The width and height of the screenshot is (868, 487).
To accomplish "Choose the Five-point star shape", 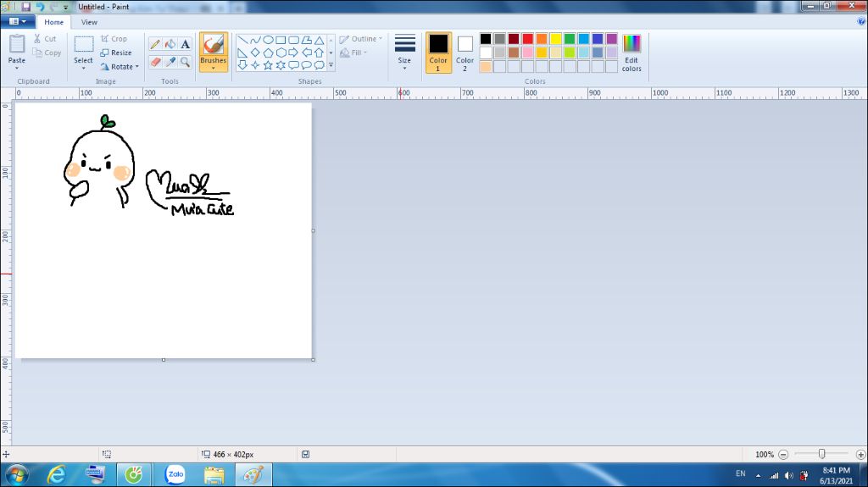I will (x=268, y=65).
